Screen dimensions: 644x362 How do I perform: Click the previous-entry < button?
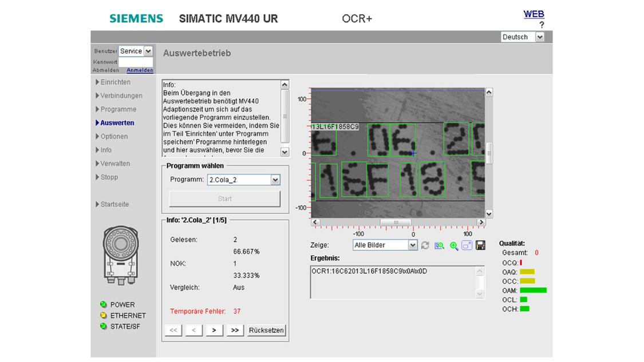tap(194, 330)
